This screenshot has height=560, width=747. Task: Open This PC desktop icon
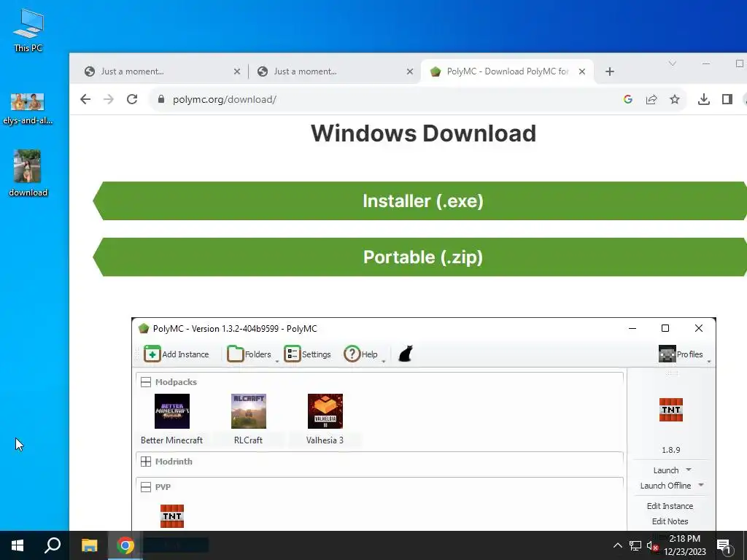tap(28, 29)
